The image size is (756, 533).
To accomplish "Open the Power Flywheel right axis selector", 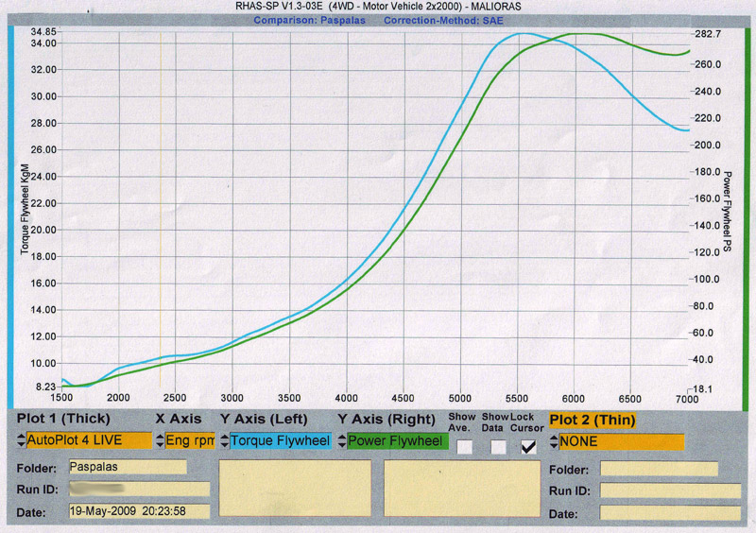I will [398, 441].
